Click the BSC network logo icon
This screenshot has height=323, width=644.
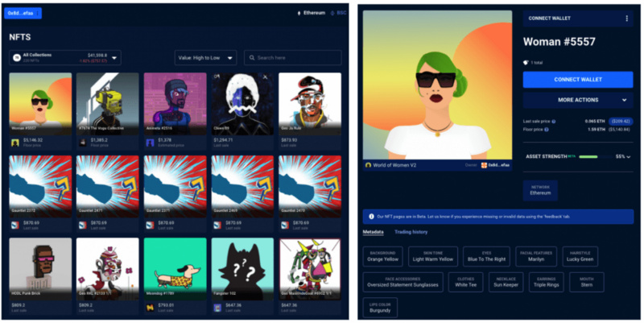(x=332, y=13)
